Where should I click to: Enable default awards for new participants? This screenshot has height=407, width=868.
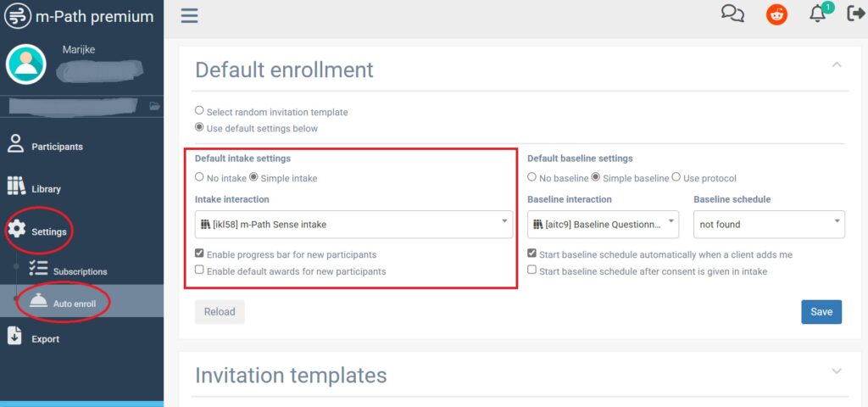(x=199, y=270)
